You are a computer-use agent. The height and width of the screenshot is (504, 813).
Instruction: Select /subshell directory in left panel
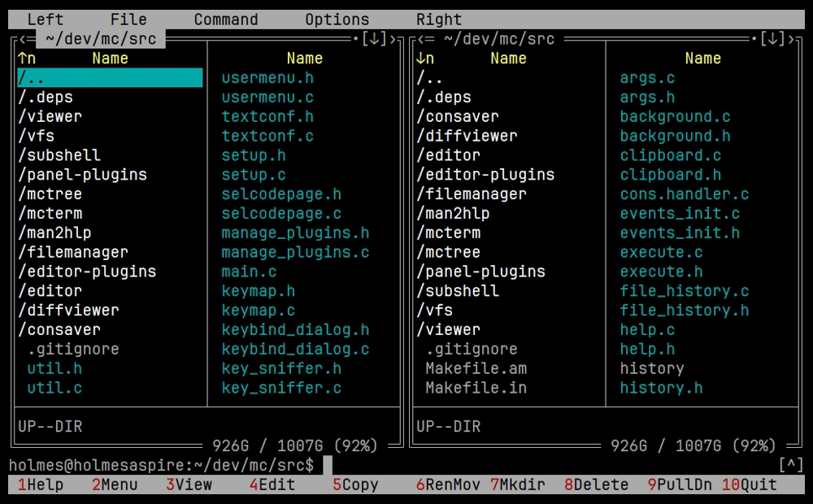(x=59, y=155)
